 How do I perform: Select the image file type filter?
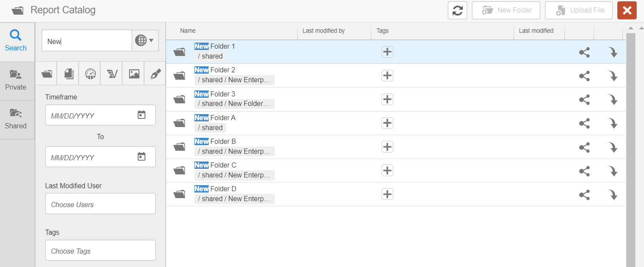[134, 74]
